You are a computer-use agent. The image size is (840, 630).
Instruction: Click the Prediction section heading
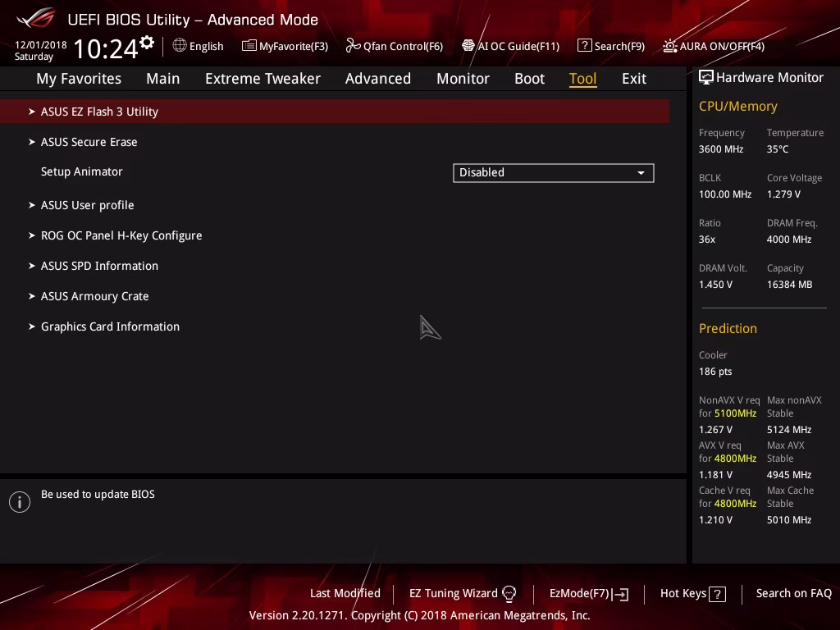[728, 328]
